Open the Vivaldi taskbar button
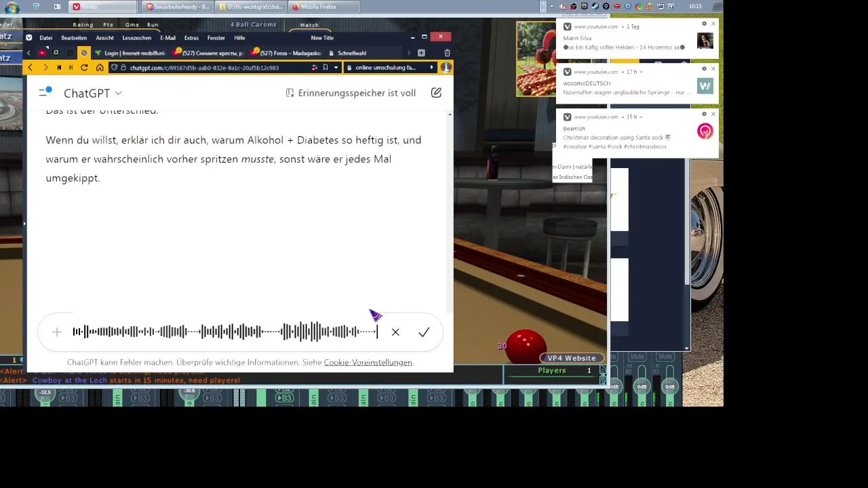 102,7
